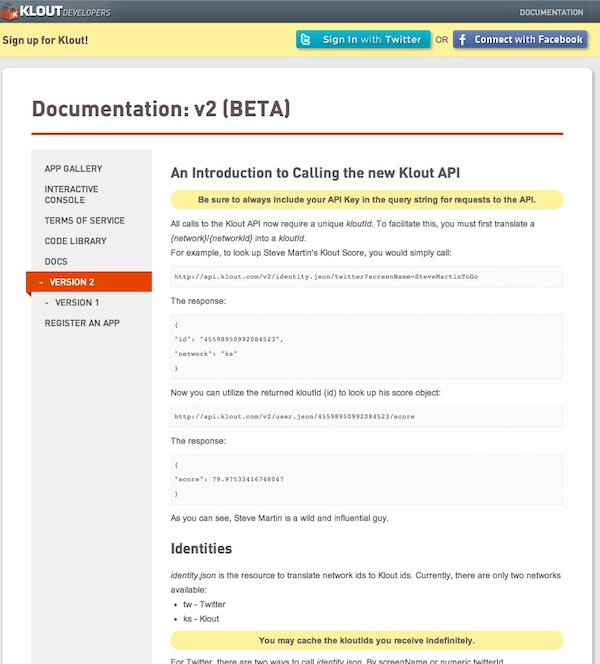600x664 pixels.
Task: Click the Klout logo icon in header
Action: (9, 12)
